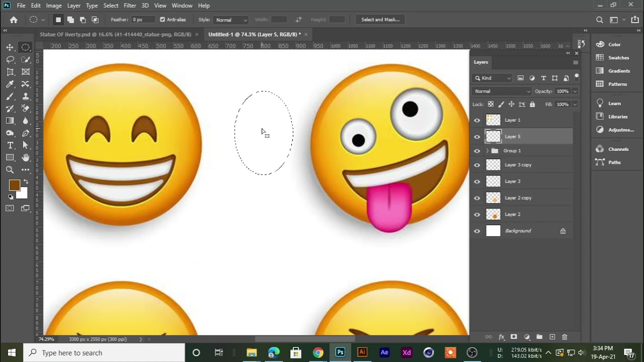This screenshot has width=644, height=362.
Task: Hide Layer 5 visibility eye
Action: click(477, 136)
